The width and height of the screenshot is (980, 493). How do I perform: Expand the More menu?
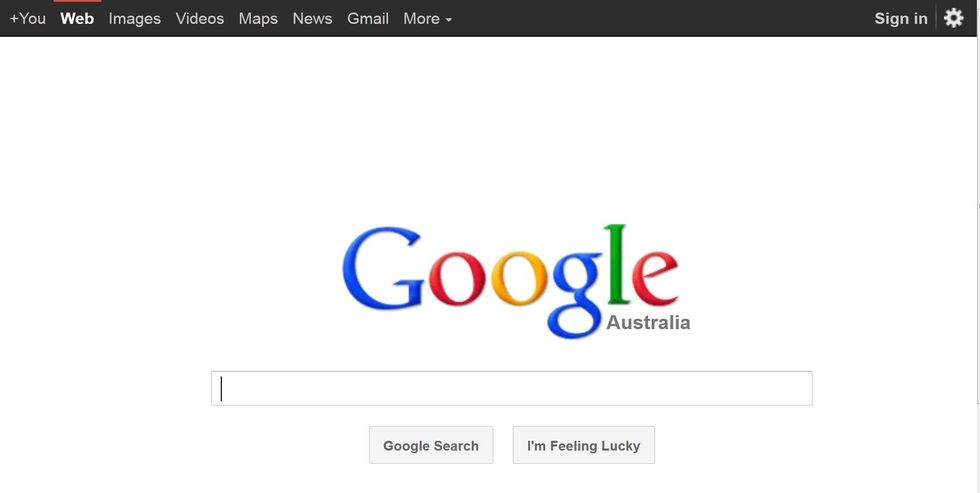click(x=428, y=18)
